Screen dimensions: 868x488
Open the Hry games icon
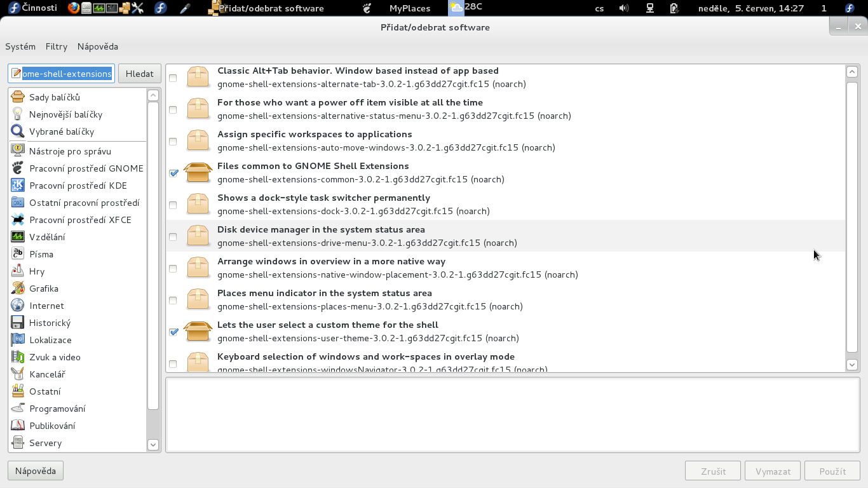click(18, 271)
